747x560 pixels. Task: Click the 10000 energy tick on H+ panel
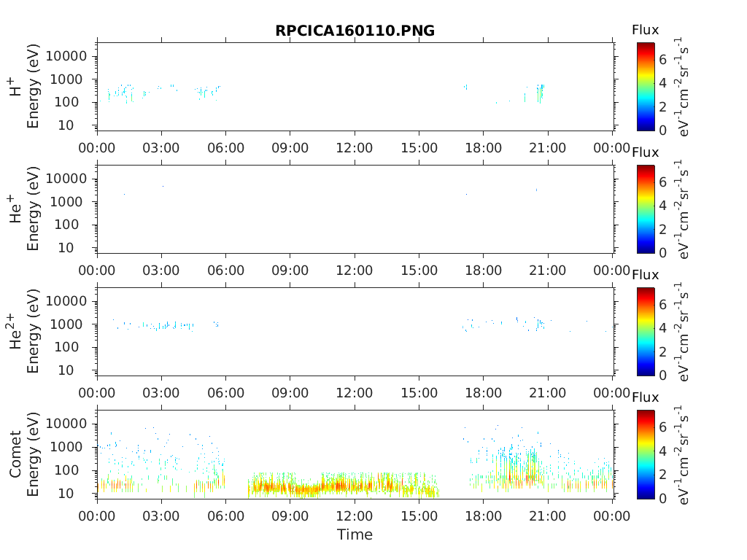pos(66,56)
